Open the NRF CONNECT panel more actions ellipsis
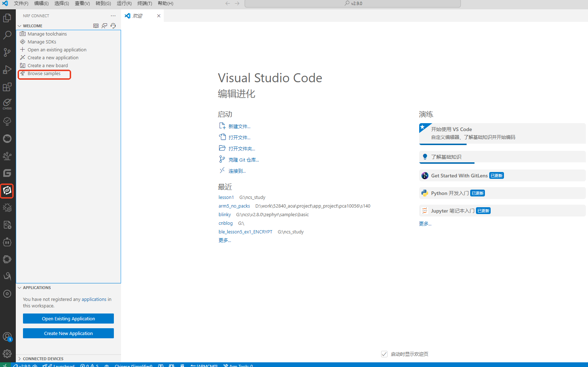 pos(113,16)
